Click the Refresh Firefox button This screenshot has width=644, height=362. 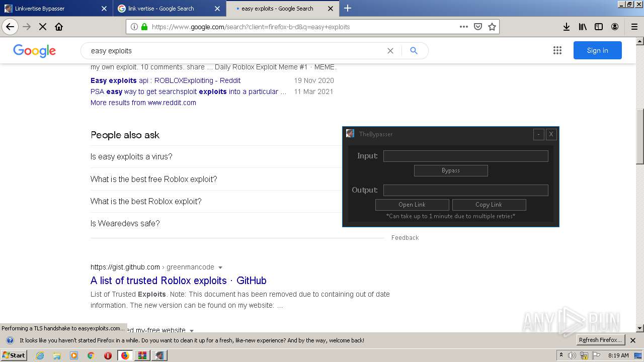(x=601, y=340)
